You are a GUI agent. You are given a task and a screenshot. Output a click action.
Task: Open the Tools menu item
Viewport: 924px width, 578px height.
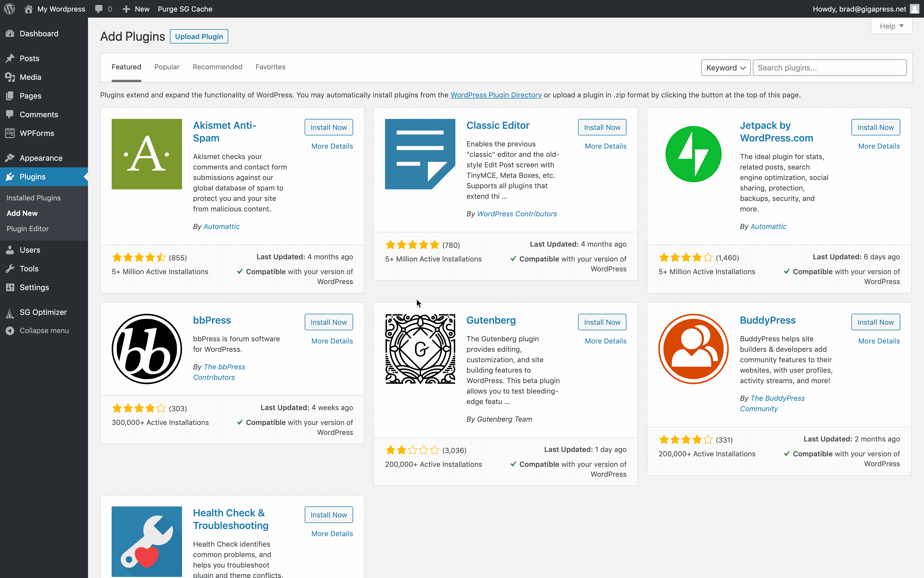44,269
